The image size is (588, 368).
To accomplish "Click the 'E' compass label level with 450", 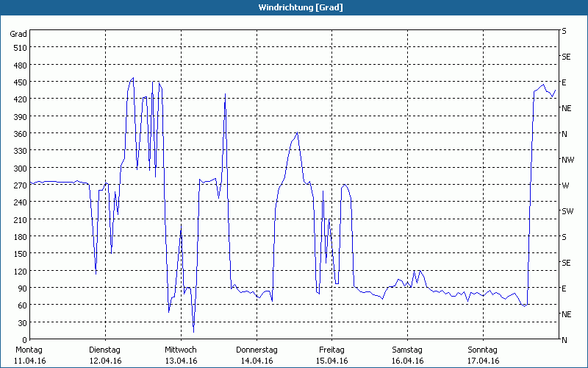I will tap(564, 82).
